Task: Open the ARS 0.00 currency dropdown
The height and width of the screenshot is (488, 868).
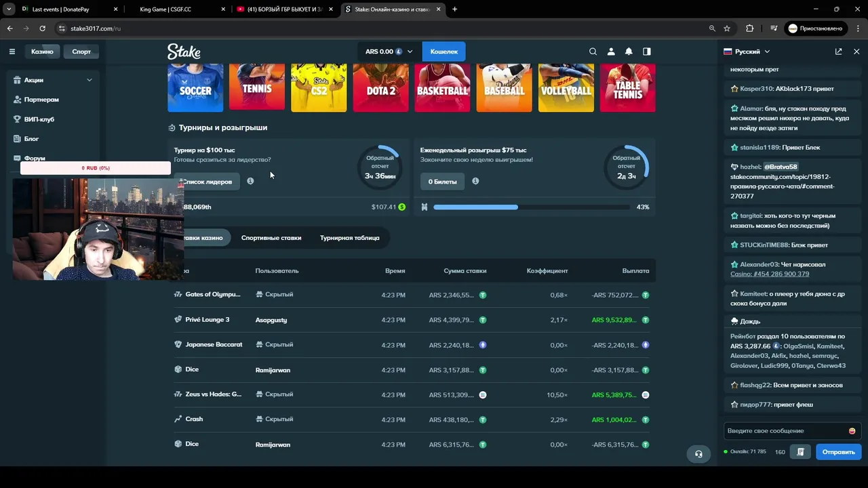Action: (x=389, y=52)
